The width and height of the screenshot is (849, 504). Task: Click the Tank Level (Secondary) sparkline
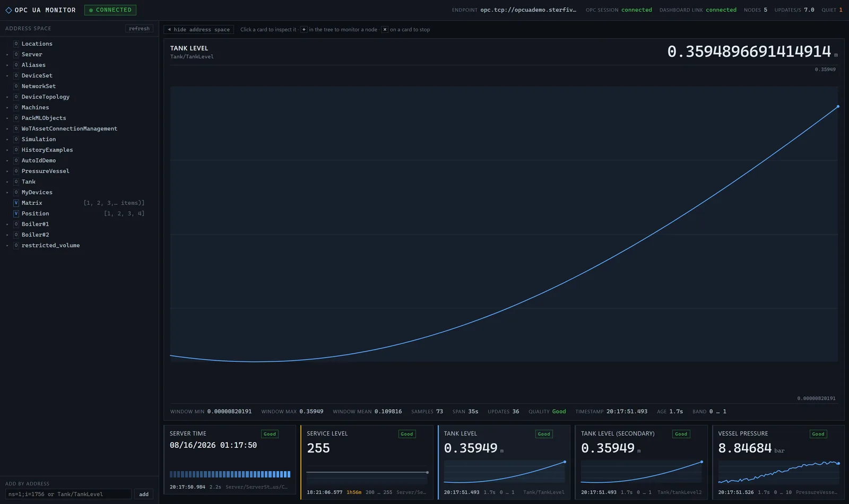(x=642, y=472)
